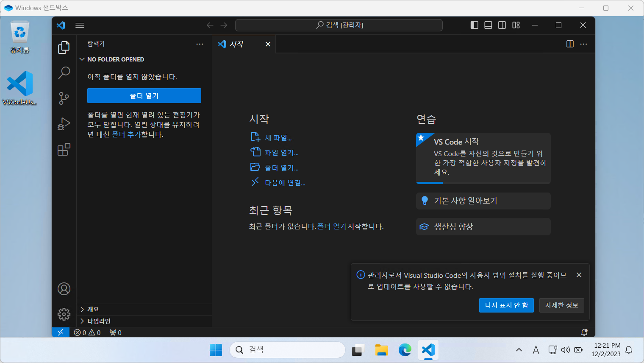The width and height of the screenshot is (644, 363).
Task: Open File Explorer from the taskbar
Action: click(382, 350)
